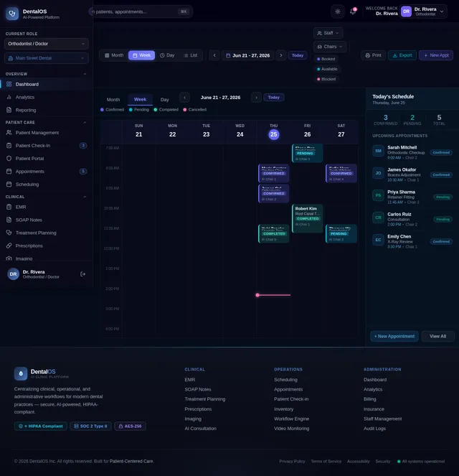Select the List view in the toolbar
The width and height of the screenshot is (459, 476).
[x=191, y=55]
